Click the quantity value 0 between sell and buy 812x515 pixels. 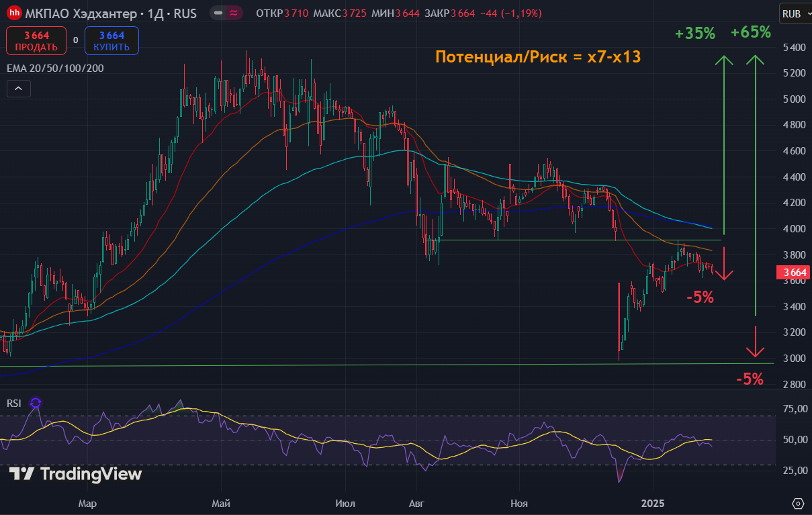(x=76, y=40)
